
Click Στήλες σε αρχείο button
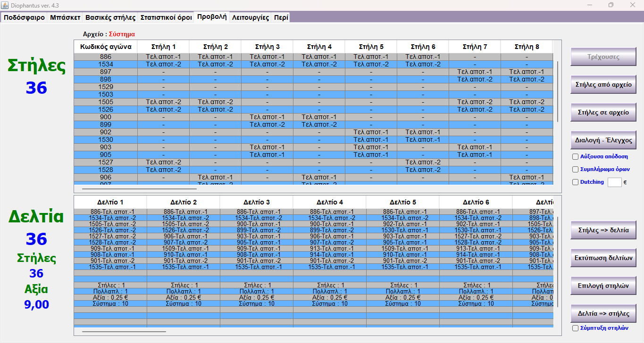coord(603,113)
